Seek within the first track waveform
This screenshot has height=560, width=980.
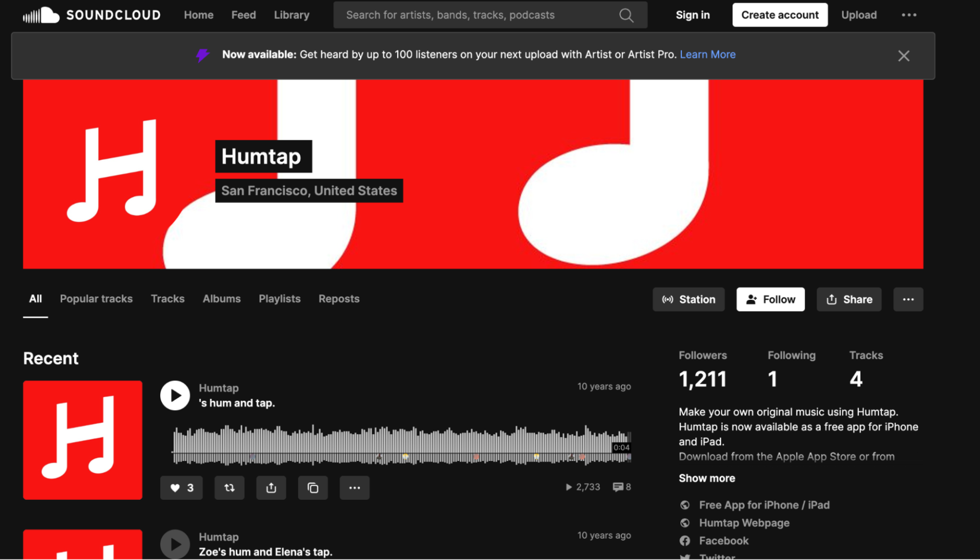398,445
